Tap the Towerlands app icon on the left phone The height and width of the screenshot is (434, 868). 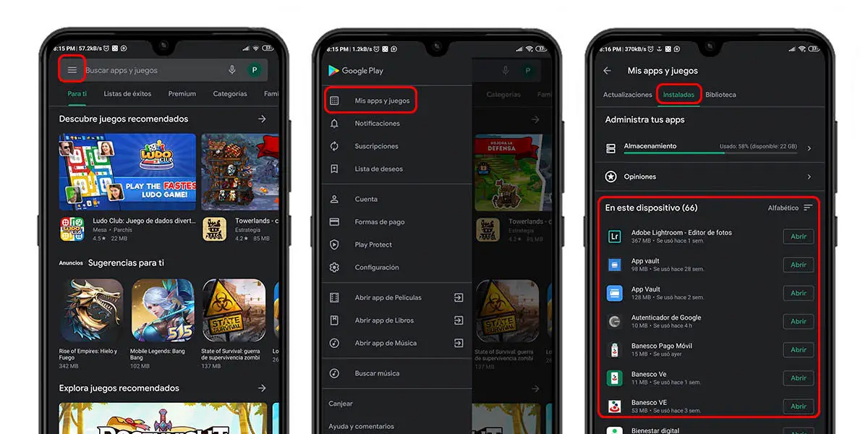pyautogui.click(x=214, y=229)
